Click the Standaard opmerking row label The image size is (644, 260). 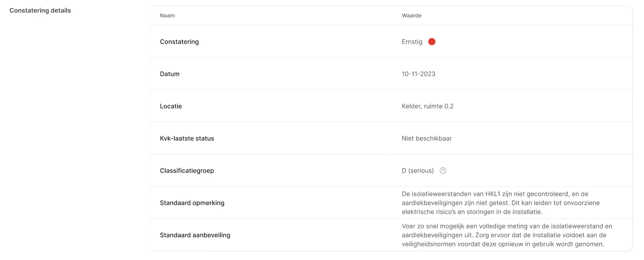coord(192,203)
